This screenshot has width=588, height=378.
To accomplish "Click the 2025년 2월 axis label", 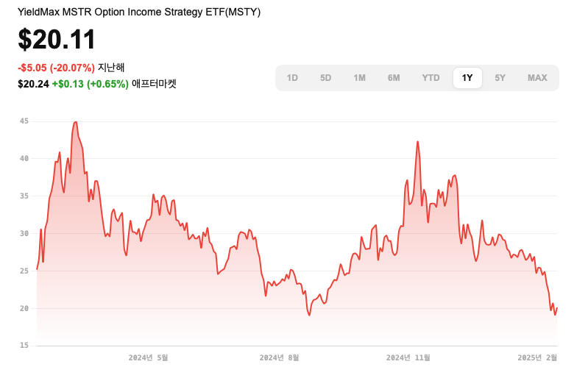I will click(537, 357).
